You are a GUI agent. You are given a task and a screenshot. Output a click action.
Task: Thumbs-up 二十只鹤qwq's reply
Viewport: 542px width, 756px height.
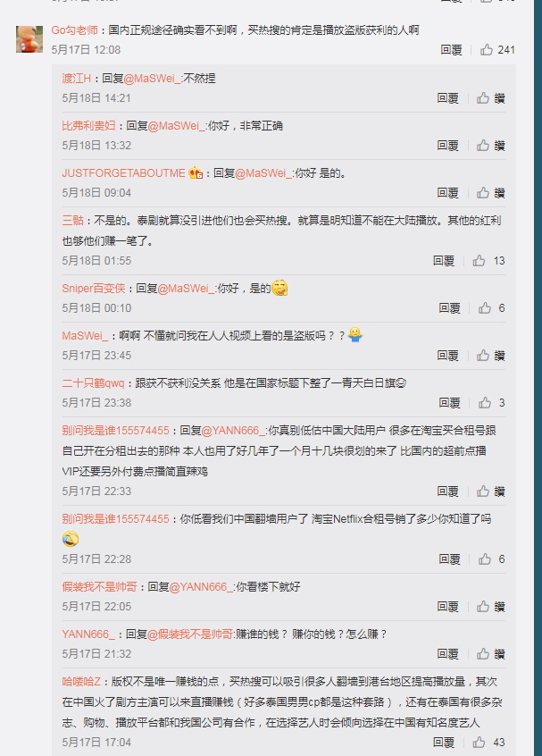pyautogui.click(x=491, y=403)
